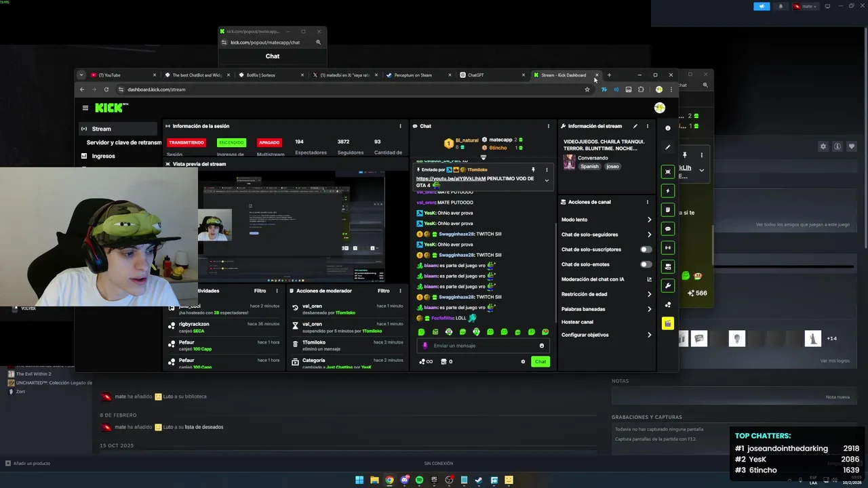Click the yellow clapperboard clip icon
868x488 pixels.
(x=668, y=324)
